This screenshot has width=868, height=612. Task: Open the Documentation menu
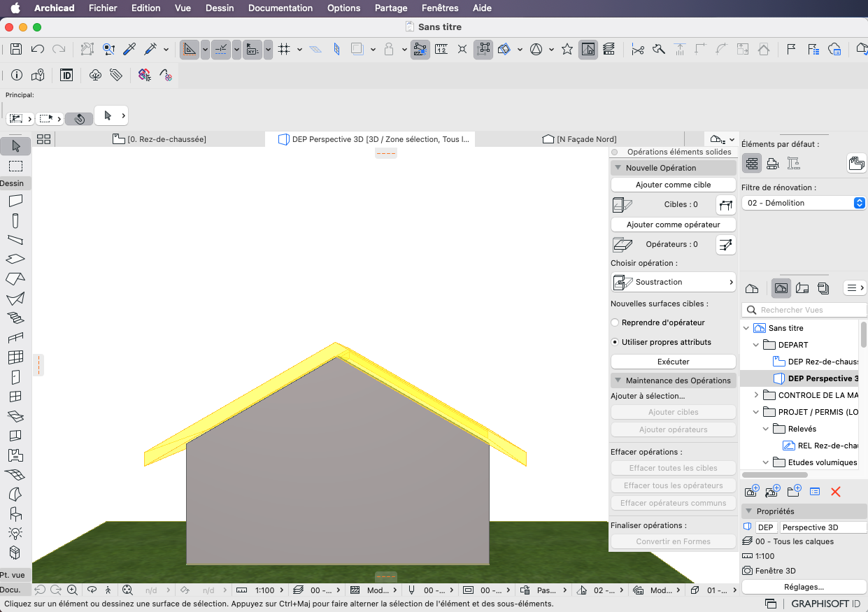pyautogui.click(x=280, y=8)
